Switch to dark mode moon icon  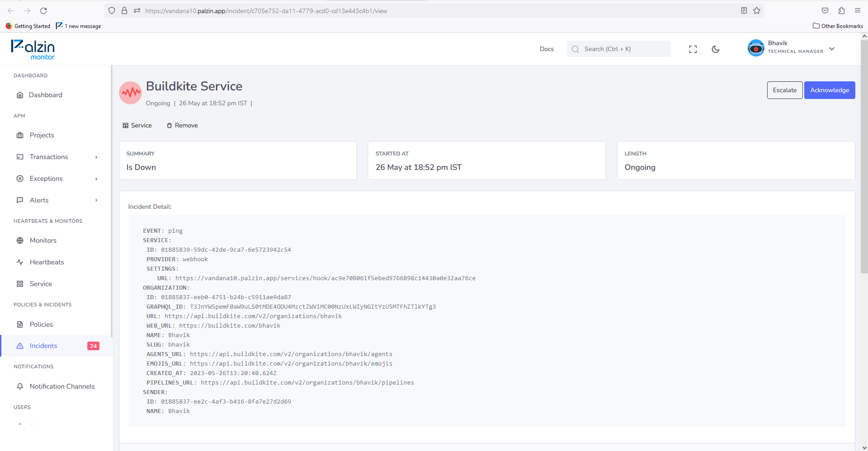(715, 49)
